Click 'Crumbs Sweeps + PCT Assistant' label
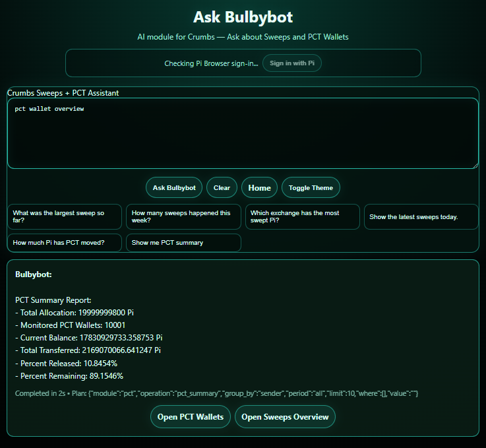Image resolution: width=486 pixels, height=448 pixels. tap(63, 93)
